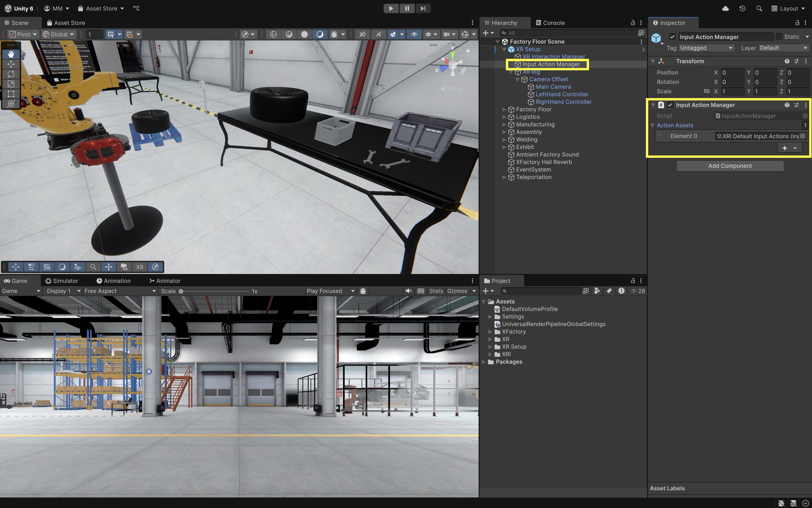
Task: Open the Layout dropdown
Action: click(788, 8)
